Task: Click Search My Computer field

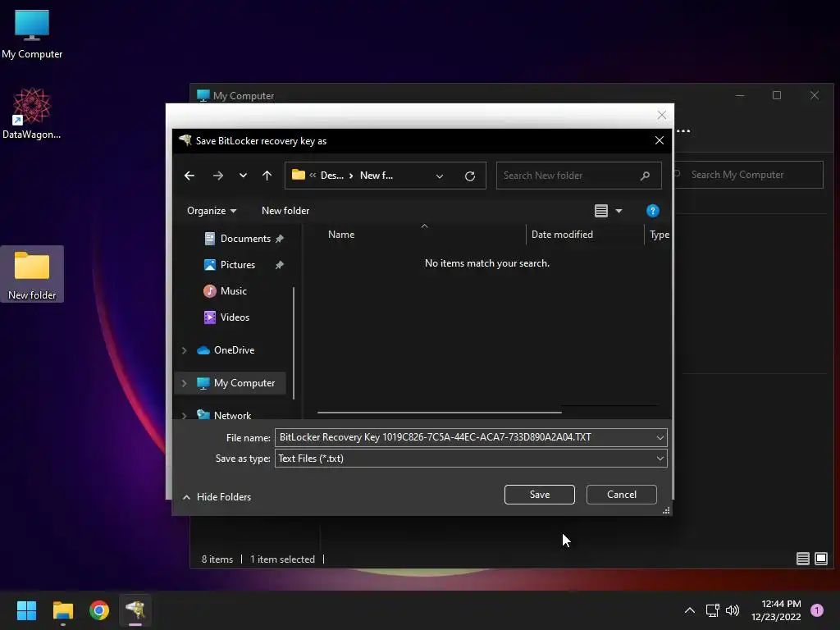Action: click(749, 175)
